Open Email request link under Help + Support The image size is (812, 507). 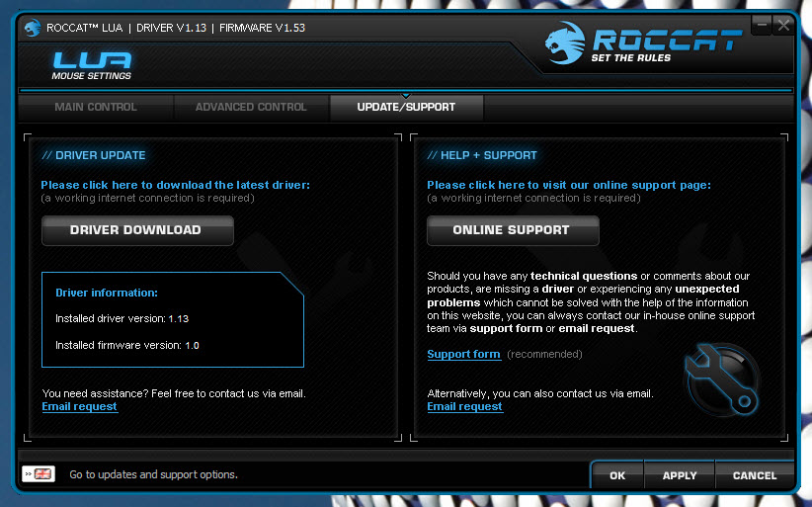click(465, 406)
